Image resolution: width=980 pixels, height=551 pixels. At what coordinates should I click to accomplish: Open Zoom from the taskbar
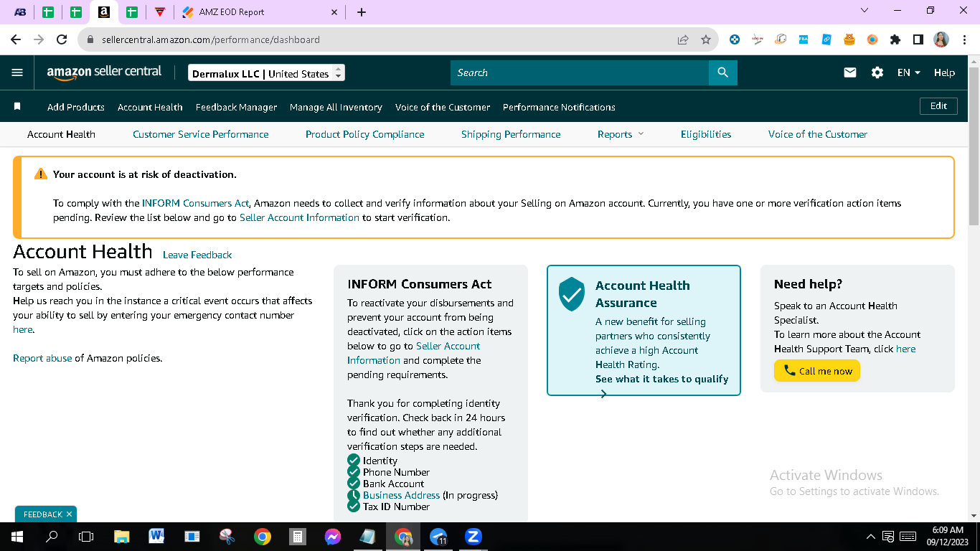(473, 537)
